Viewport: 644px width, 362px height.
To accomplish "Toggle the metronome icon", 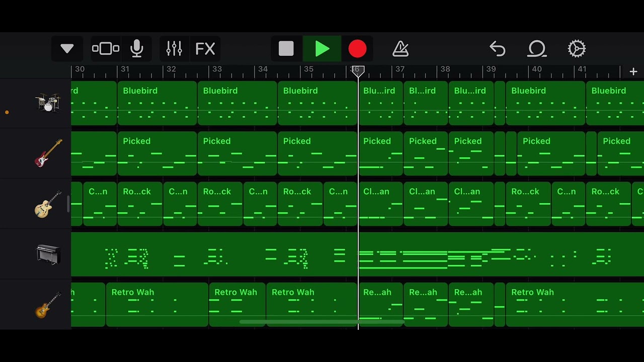I will [x=400, y=49].
